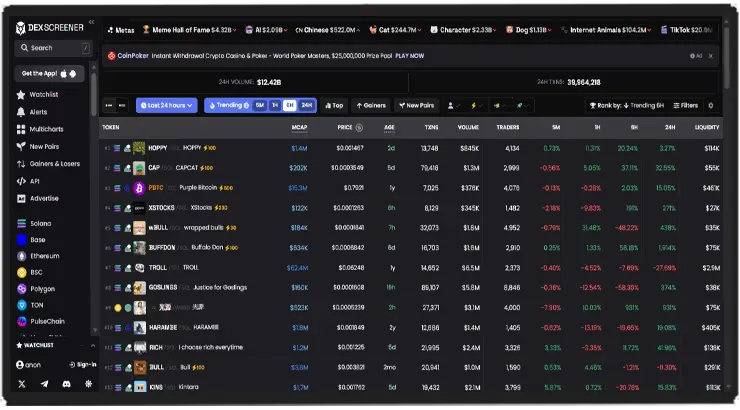The height and width of the screenshot is (410, 740).
Task: Expand the AI meta dropdown
Action: pyautogui.click(x=266, y=30)
